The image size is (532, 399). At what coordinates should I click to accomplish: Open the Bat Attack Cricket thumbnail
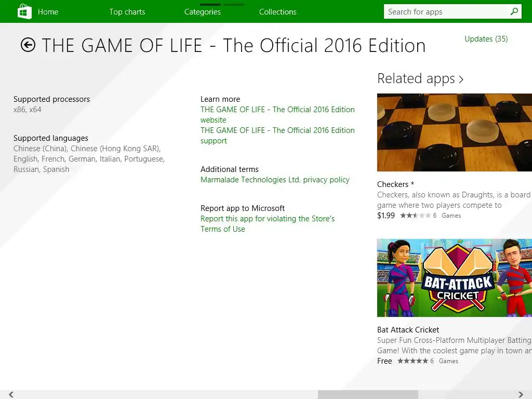(455, 278)
